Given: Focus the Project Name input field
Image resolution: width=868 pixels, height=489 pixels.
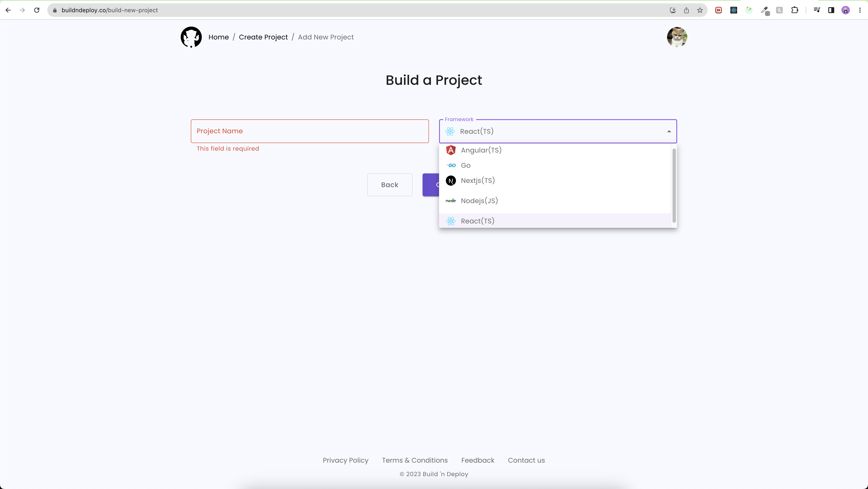Looking at the screenshot, I should click(309, 131).
